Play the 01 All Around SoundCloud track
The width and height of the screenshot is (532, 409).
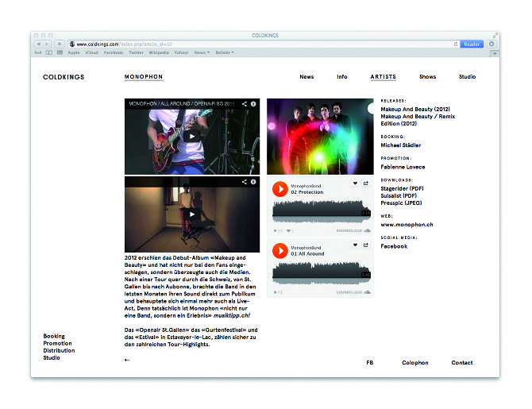click(x=279, y=251)
